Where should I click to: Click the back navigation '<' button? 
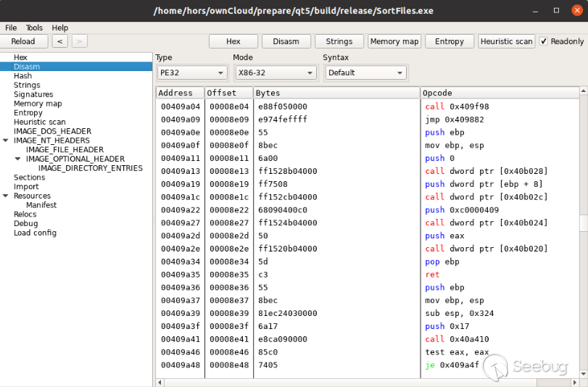(x=60, y=41)
